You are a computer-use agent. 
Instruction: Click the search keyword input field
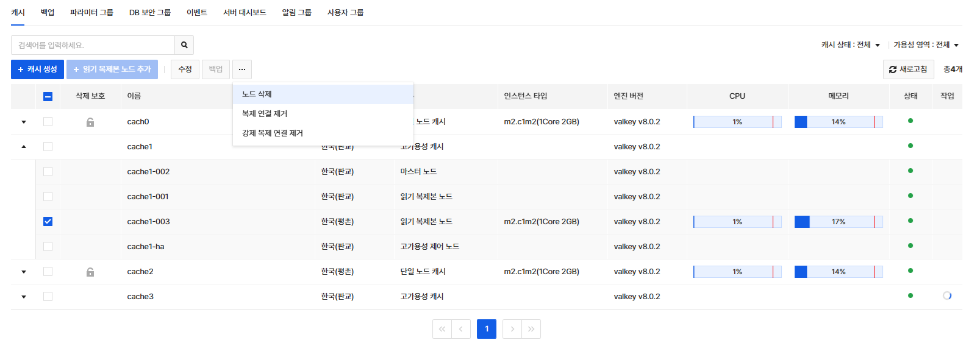(x=93, y=45)
